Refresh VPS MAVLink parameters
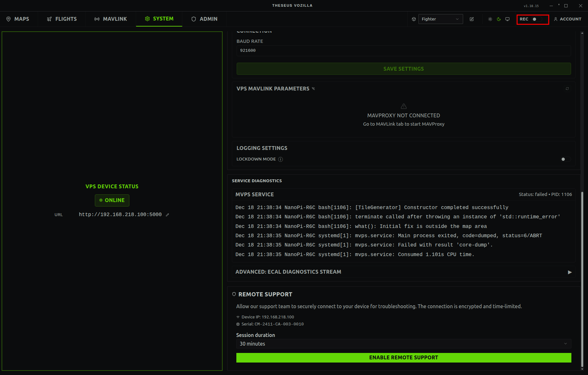 pyautogui.click(x=567, y=89)
